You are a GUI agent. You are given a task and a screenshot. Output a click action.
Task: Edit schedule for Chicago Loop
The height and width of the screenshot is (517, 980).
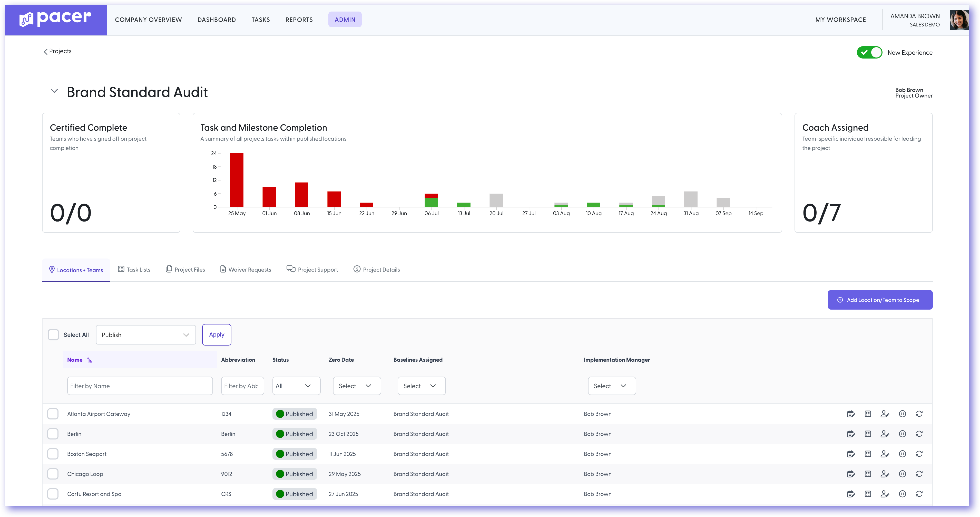pos(851,474)
